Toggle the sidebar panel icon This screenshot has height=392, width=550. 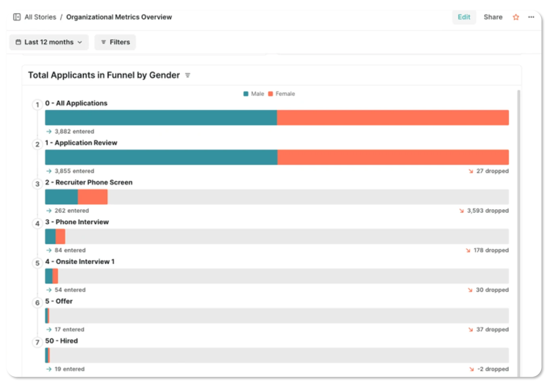coord(17,17)
